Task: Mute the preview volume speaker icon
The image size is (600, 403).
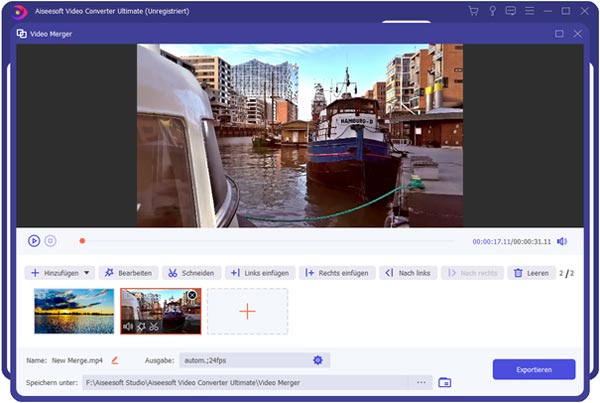Action: pyautogui.click(x=562, y=241)
